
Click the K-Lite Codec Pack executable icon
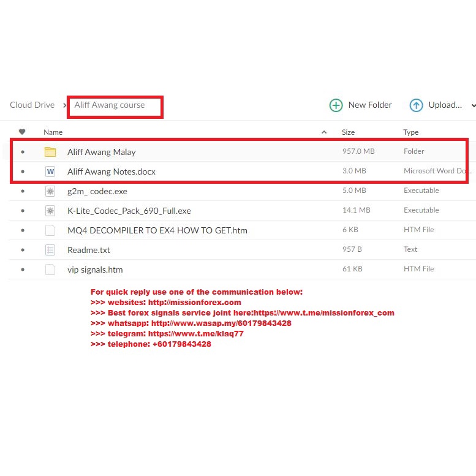[x=50, y=211]
